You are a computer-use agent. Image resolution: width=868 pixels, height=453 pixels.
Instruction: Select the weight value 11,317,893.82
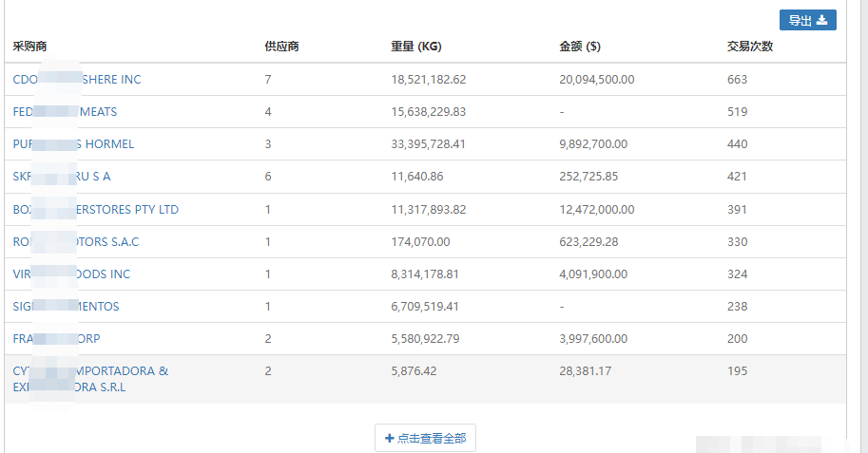(x=429, y=210)
